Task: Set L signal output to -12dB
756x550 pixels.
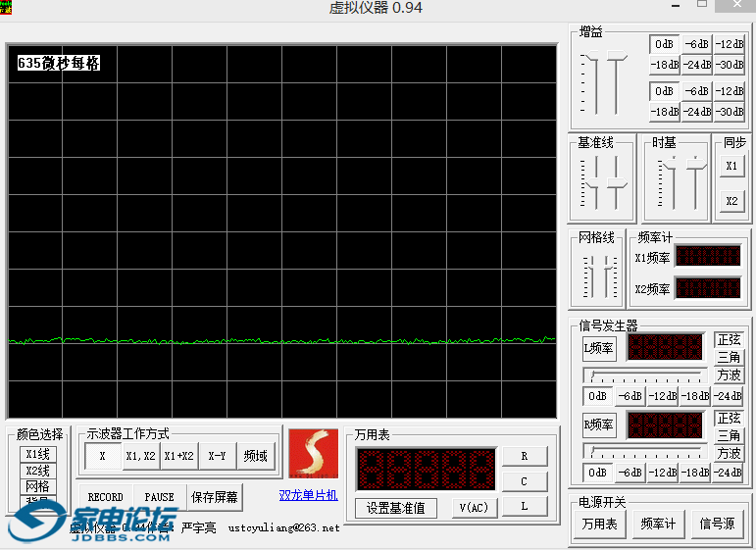Action: click(x=663, y=396)
